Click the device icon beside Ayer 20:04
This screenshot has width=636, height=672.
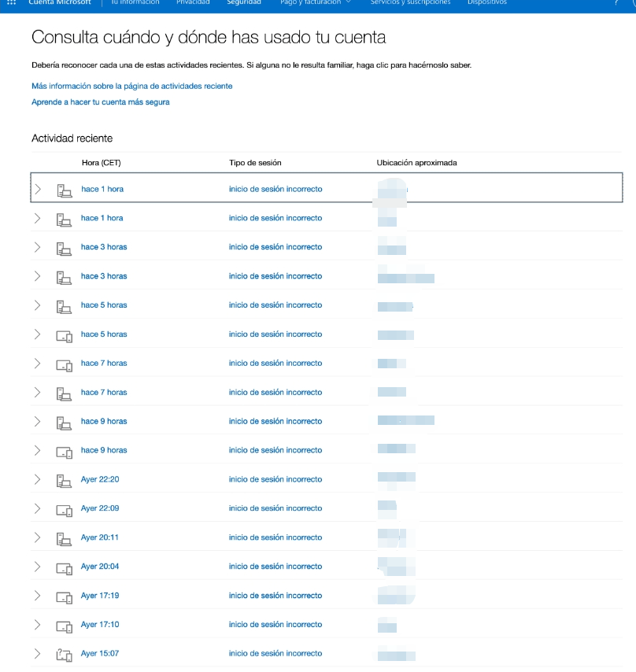(65, 568)
